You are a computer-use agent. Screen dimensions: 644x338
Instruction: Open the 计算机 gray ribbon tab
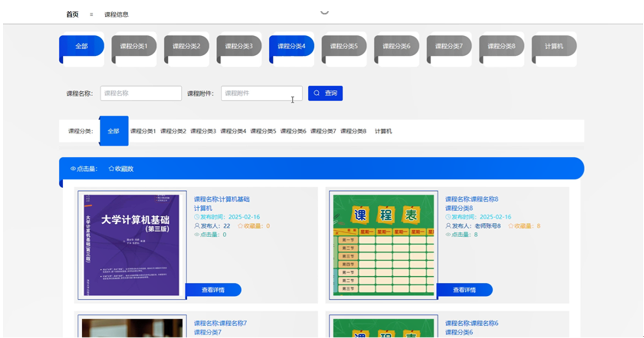pos(555,47)
